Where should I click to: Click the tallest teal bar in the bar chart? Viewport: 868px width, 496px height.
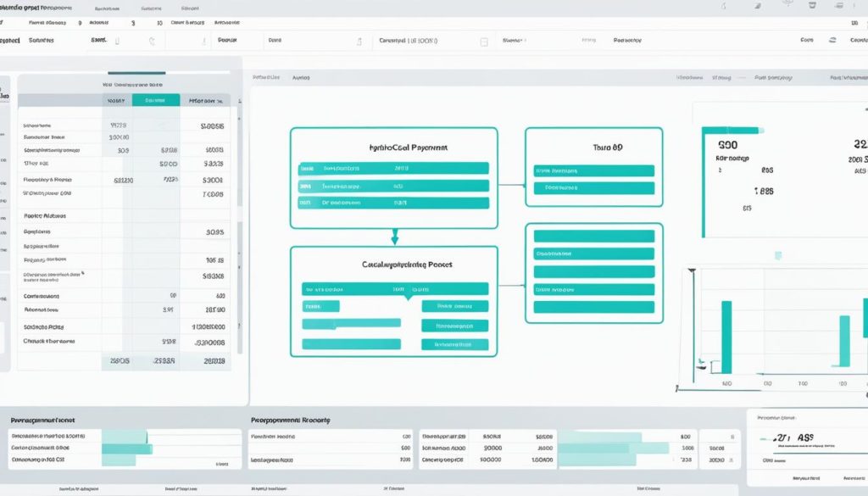tap(726, 337)
